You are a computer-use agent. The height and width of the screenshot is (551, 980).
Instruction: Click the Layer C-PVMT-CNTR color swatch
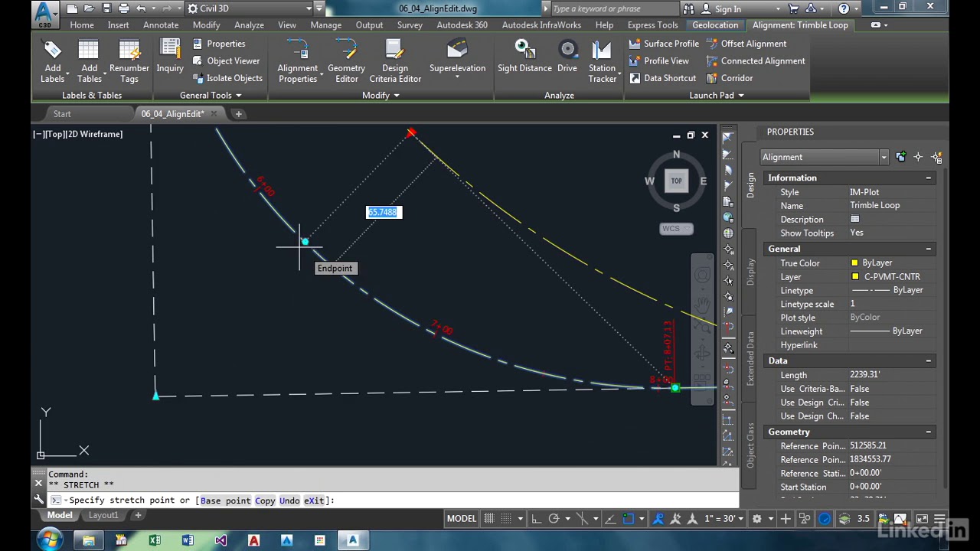pyautogui.click(x=854, y=276)
